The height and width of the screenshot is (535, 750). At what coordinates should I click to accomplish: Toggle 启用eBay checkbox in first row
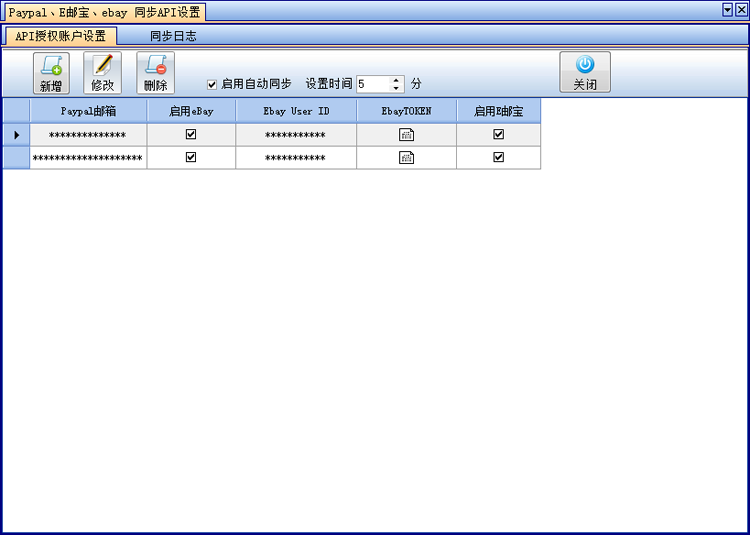click(191, 134)
